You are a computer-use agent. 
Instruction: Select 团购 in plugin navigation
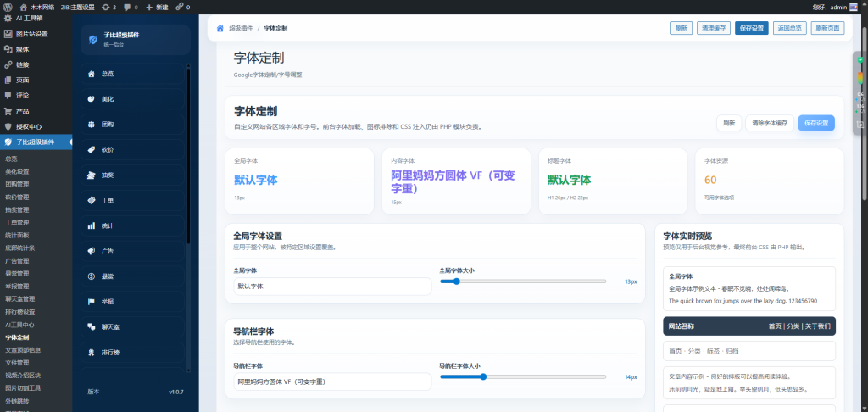tap(132, 125)
